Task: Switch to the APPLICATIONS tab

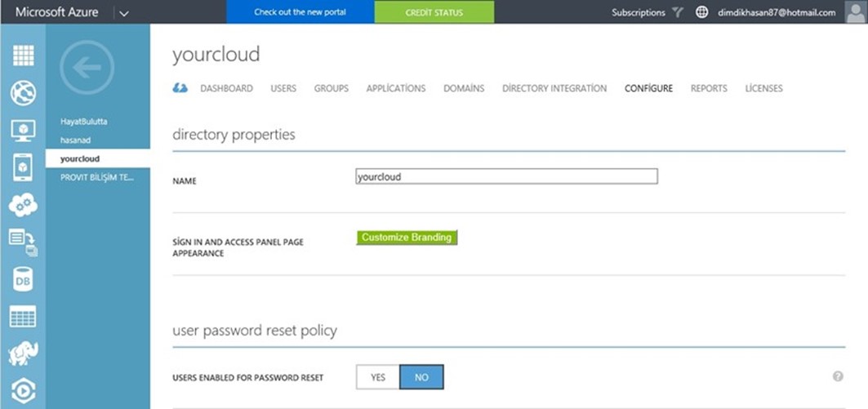Action: coord(396,88)
